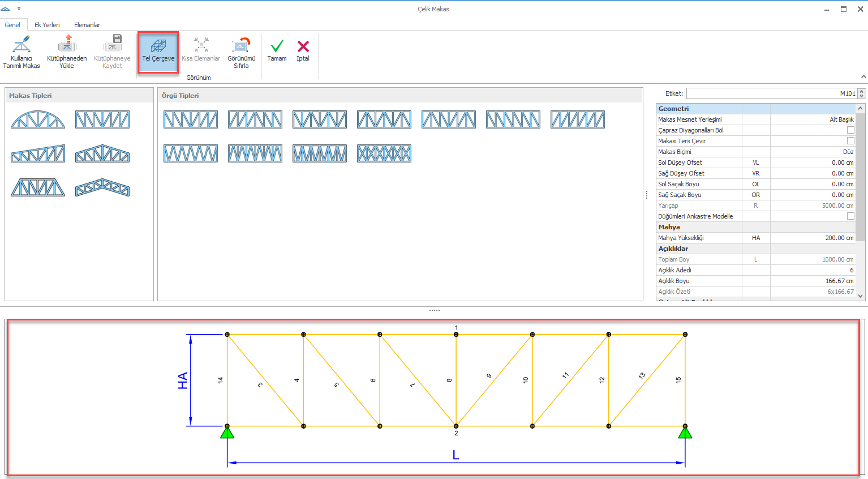Screen dimensions: 868x479
Task: Edit Açıklık Boyu 166.67 cm value
Action: point(813,281)
